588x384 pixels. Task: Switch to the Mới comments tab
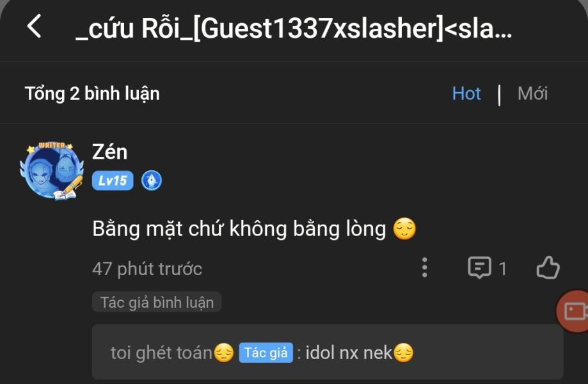click(532, 93)
